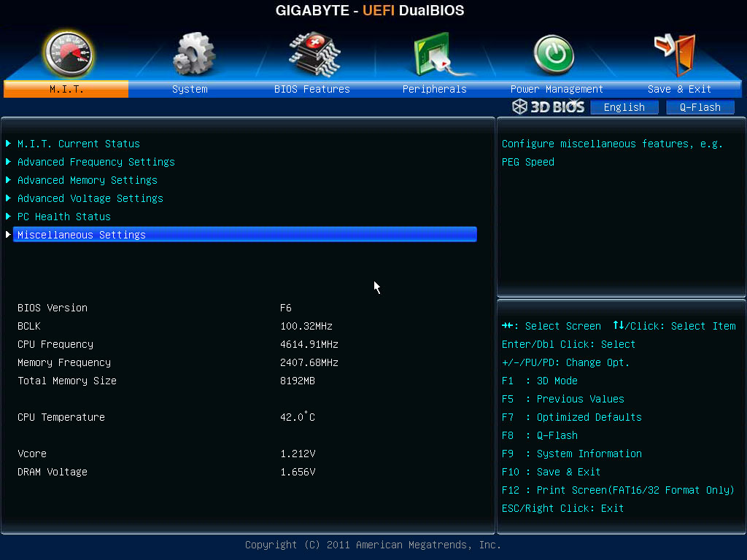747x560 pixels.
Task: Click the CPU frequency value 4614.91MHz
Action: point(309,344)
